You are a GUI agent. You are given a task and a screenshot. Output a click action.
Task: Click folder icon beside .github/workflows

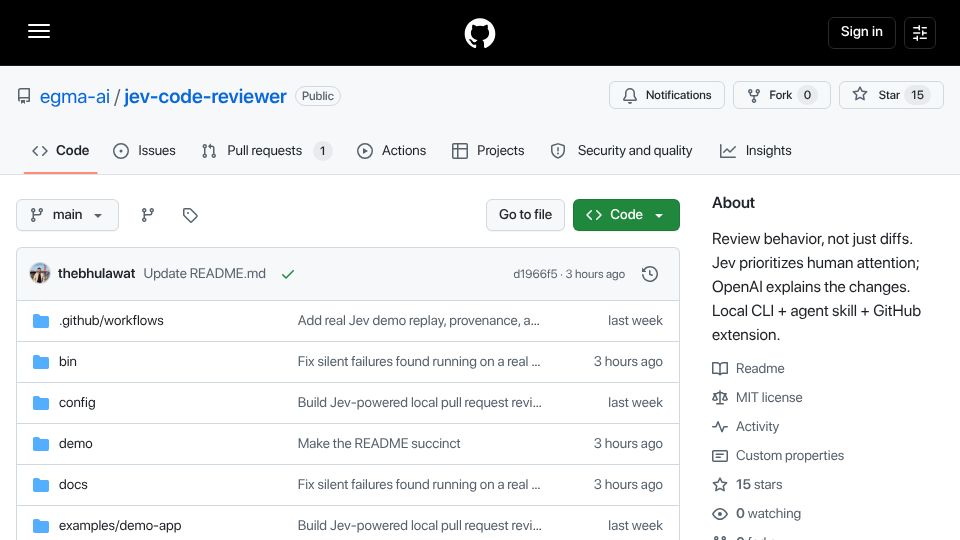[x=41, y=321]
